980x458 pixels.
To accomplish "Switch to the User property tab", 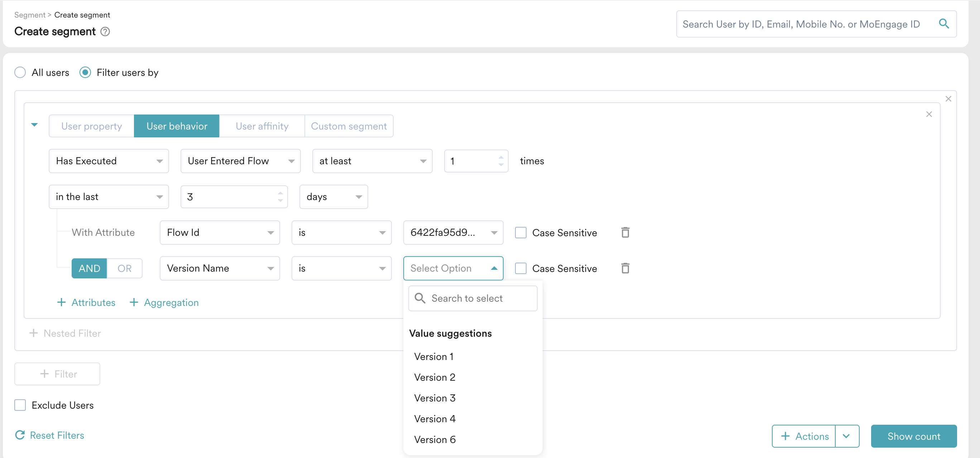I will [x=91, y=126].
